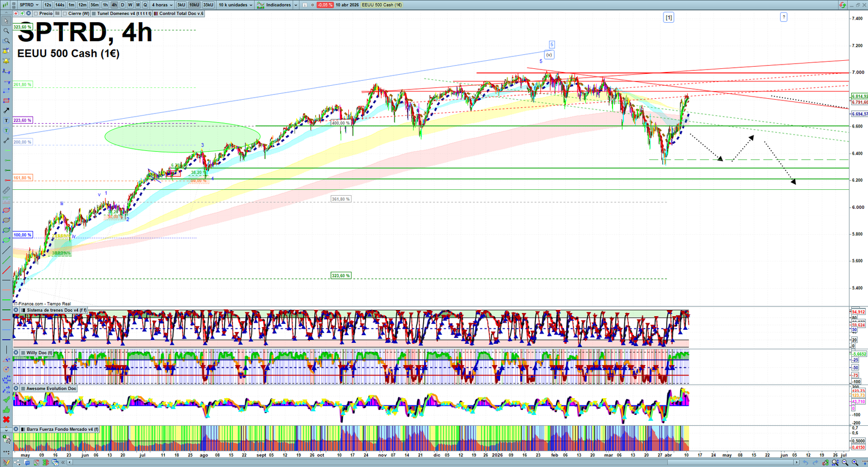The height and width of the screenshot is (467, 868).
Task: Close the Willy Doc indicator panel
Action: [x=16, y=353]
